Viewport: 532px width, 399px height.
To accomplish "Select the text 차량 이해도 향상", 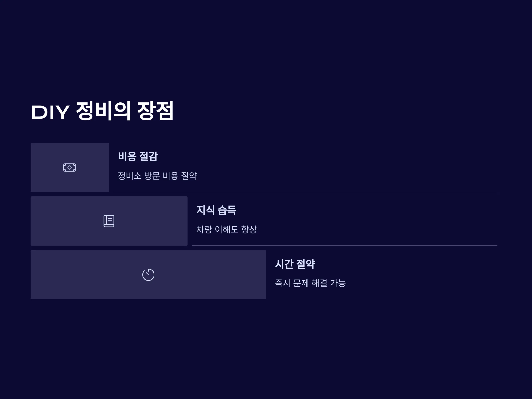I will click(227, 229).
